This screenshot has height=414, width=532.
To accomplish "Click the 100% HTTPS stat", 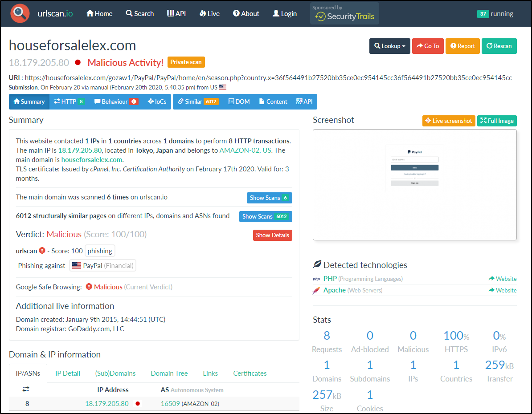I will tap(456, 341).
